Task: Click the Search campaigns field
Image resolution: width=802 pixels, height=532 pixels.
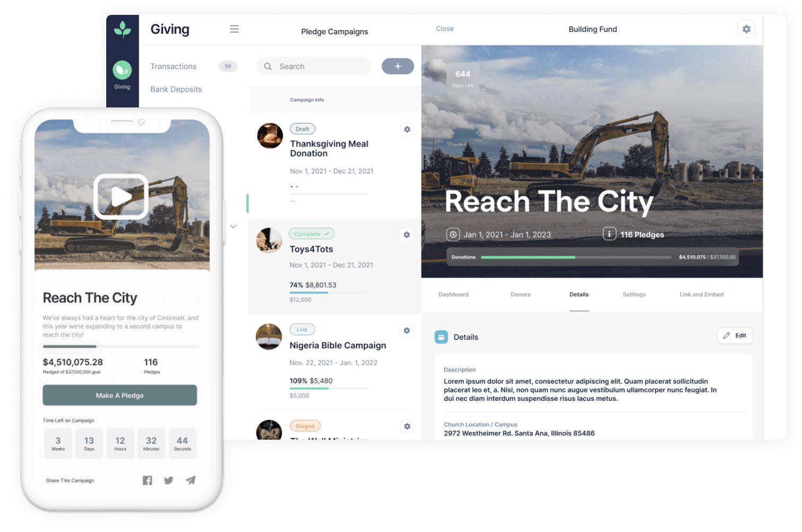Action: (313, 66)
